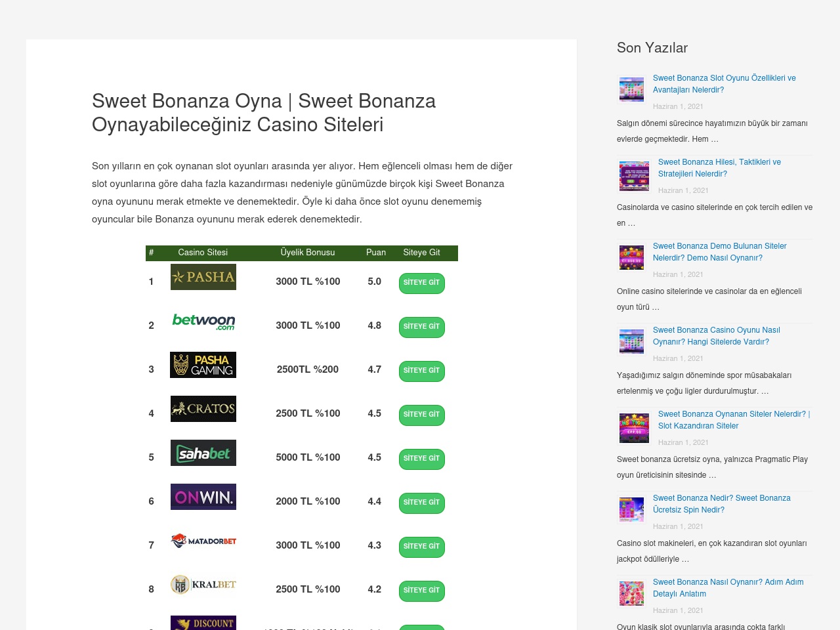Click the 4.8 rating score
The width and height of the screenshot is (840, 630).
375,325
